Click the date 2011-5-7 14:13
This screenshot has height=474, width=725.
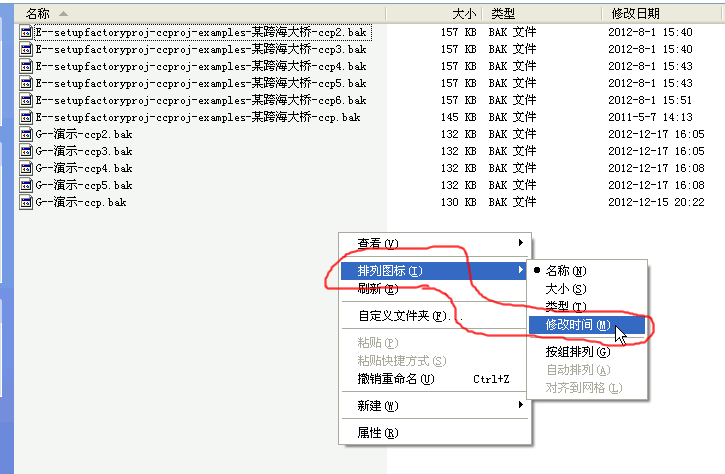pyautogui.click(x=650, y=117)
